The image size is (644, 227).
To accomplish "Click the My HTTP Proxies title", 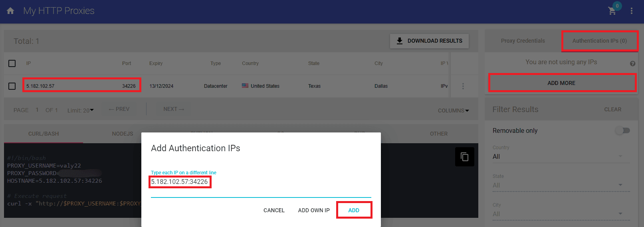I will (x=59, y=11).
